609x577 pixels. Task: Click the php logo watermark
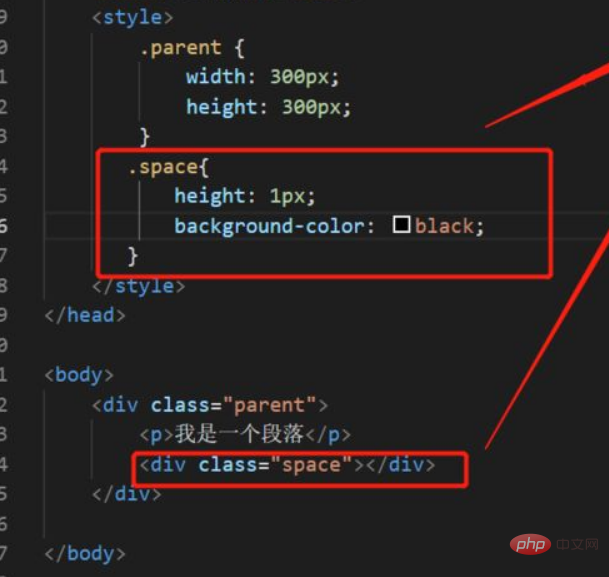[530, 544]
